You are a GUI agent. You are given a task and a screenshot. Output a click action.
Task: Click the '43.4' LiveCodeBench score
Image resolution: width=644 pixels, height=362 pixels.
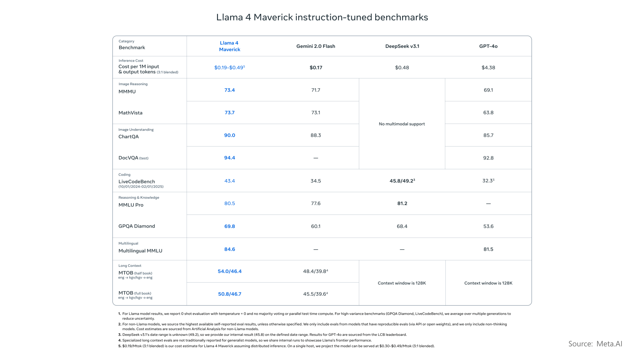229,181
